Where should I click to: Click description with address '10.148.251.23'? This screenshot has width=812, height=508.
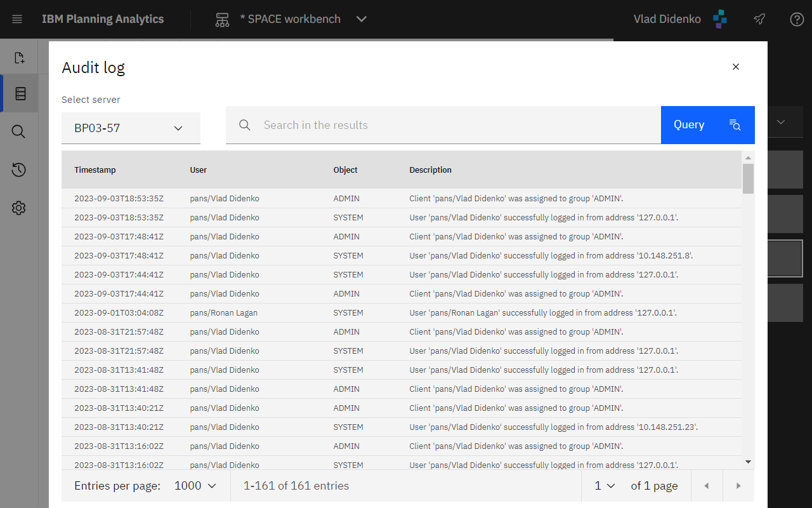tap(554, 427)
